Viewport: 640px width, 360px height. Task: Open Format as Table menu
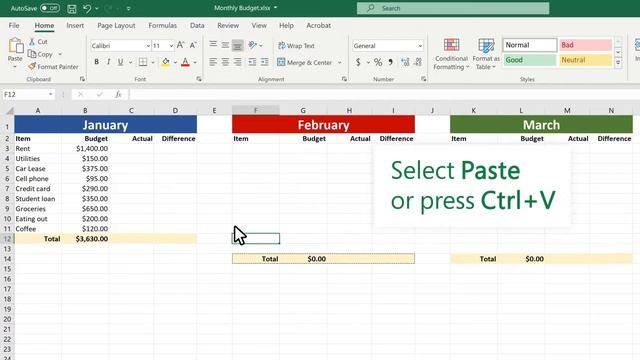(x=486, y=54)
